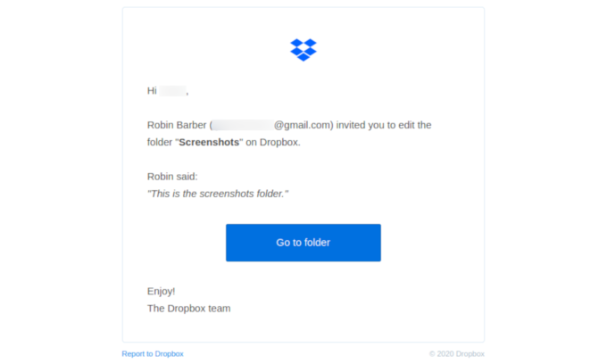Click the word folder before Screenshots
The image size is (607, 364).
click(160, 143)
